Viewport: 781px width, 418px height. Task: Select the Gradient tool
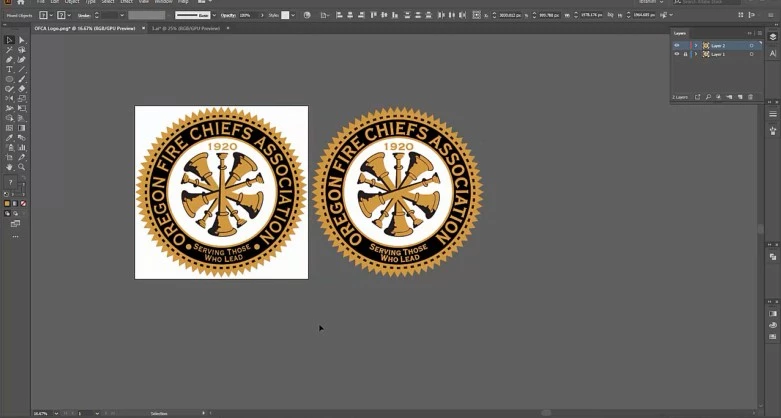[x=21, y=128]
